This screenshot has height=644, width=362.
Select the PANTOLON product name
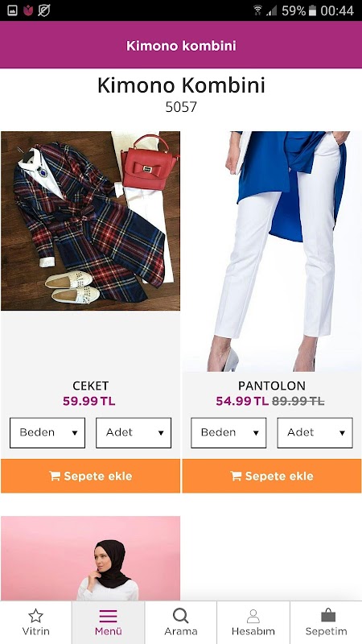tap(272, 386)
